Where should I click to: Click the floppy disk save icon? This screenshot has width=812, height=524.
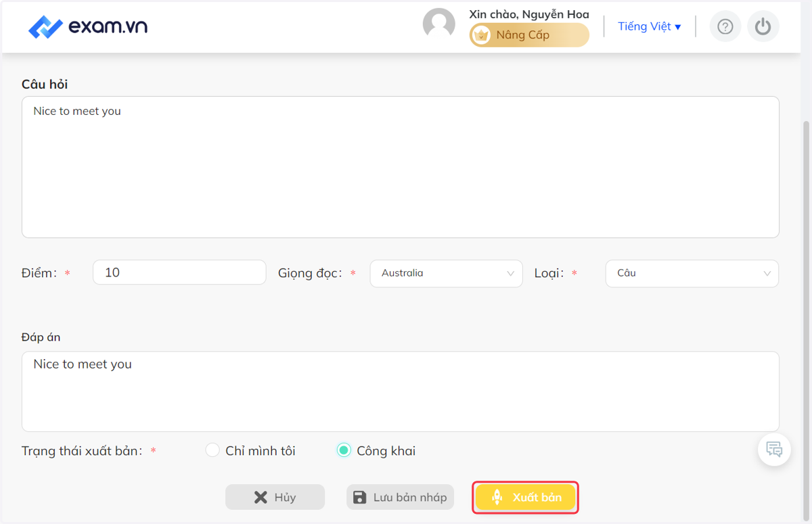pos(360,498)
